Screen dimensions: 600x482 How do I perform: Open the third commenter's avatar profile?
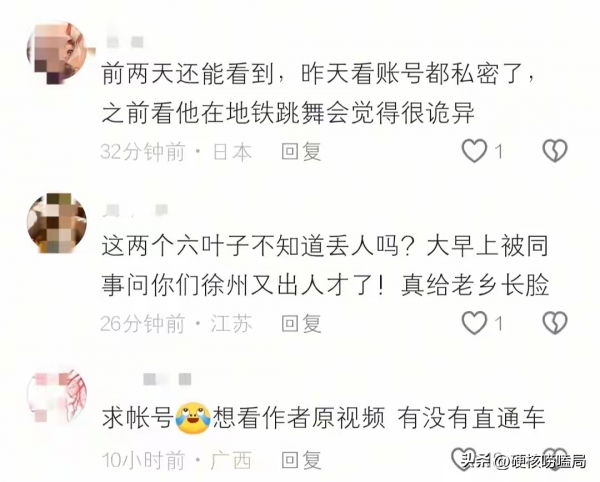click(x=57, y=395)
